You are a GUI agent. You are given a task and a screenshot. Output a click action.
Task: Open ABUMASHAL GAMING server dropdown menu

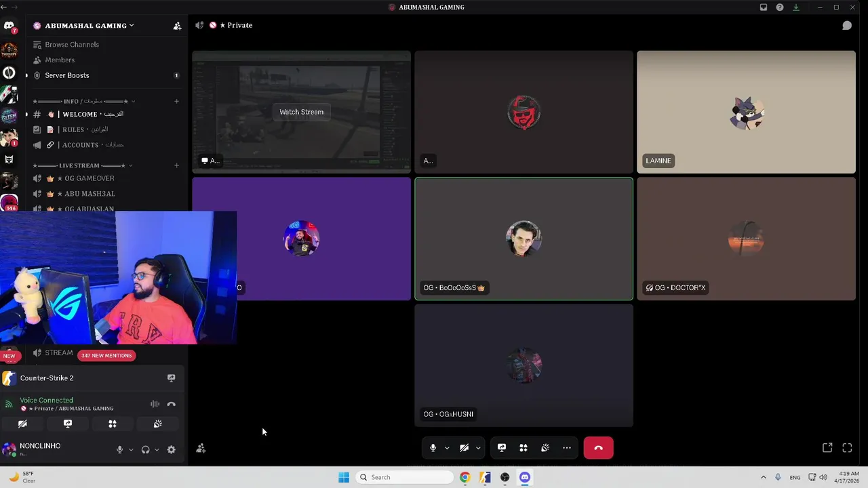[x=85, y=26]
